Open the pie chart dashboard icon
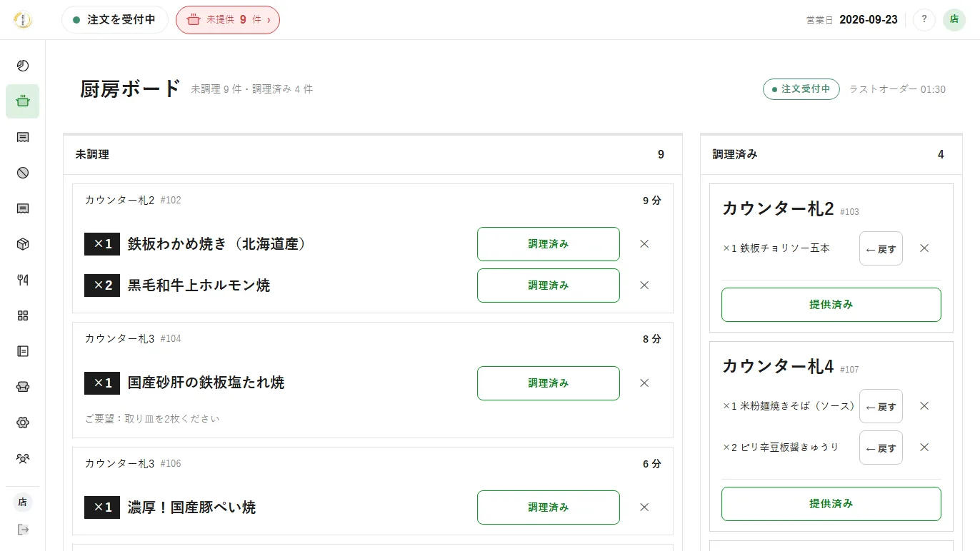This screenshot has width=980, height=551. [23, 66]
